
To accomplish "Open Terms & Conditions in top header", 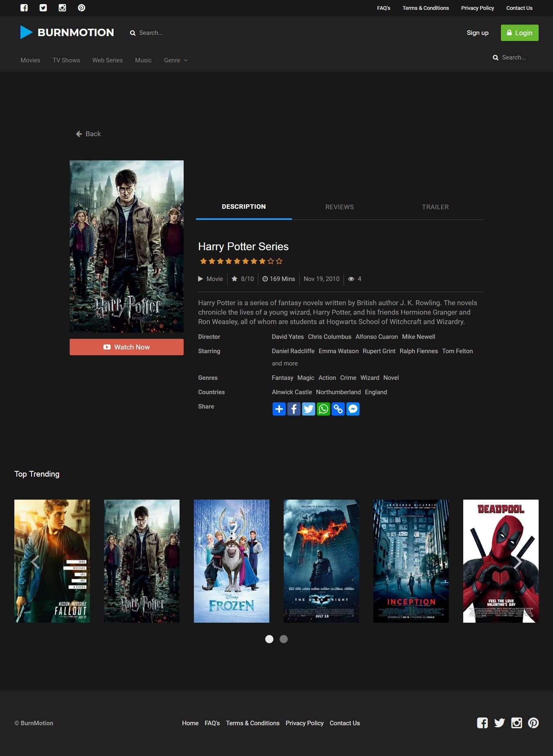I will (426, 8).
